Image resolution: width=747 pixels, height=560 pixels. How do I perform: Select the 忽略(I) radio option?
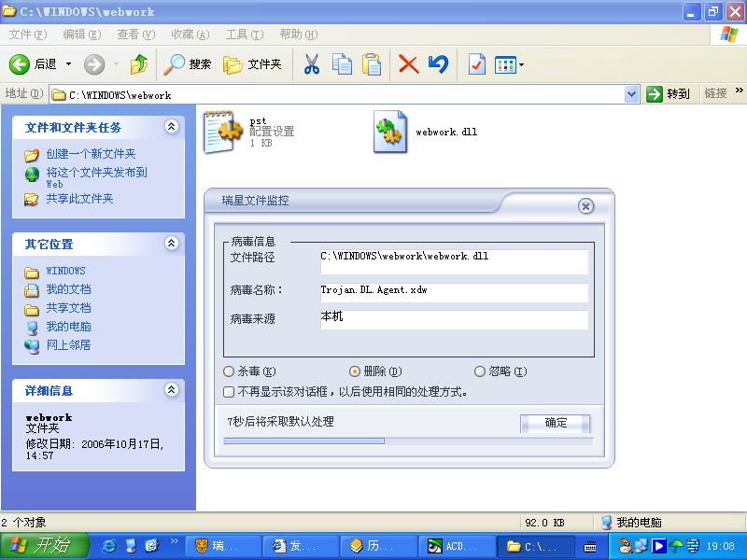(x=480, y=371)
